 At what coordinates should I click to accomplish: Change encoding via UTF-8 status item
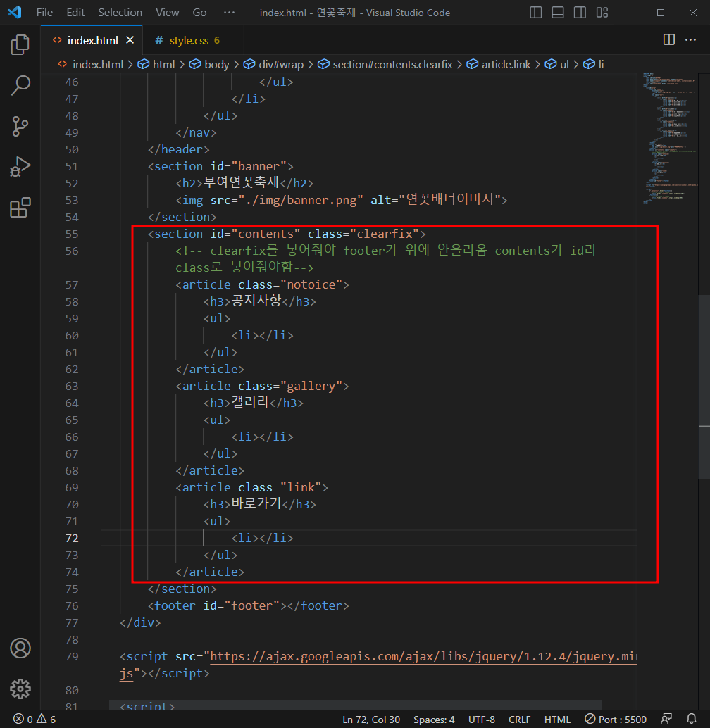[x=482, y=719]
